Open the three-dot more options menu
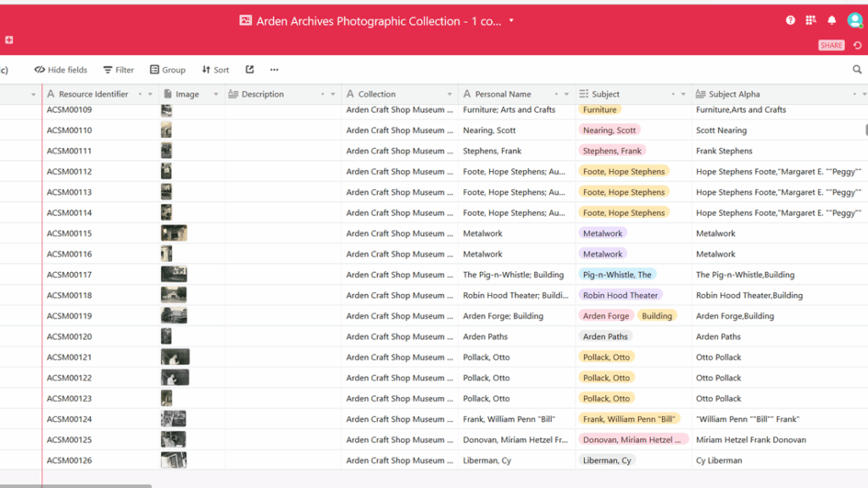Screen dimensions: 868x488 [274, 70]
